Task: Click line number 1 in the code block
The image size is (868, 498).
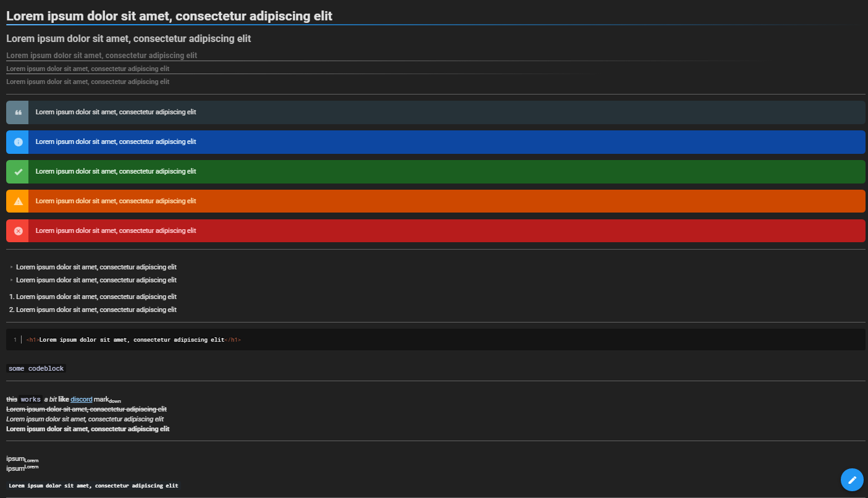Action: pyautogui.click(x=14, y=339)
